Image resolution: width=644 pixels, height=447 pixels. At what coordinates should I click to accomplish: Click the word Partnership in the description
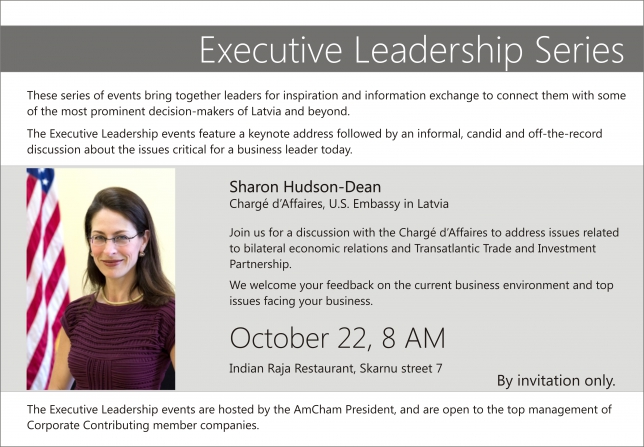(260, 264)
